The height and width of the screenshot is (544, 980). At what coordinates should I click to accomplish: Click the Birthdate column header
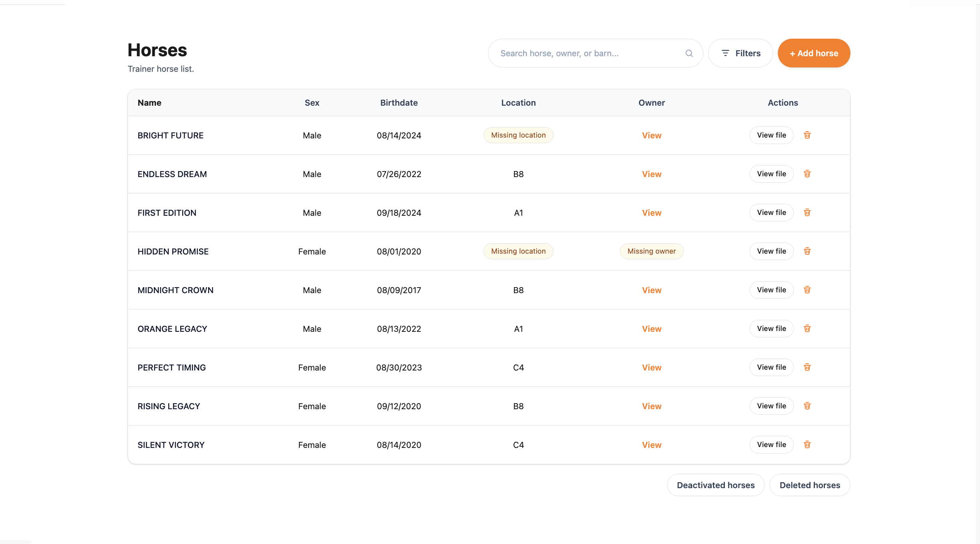pyautogui.click(x=399, y=103)
